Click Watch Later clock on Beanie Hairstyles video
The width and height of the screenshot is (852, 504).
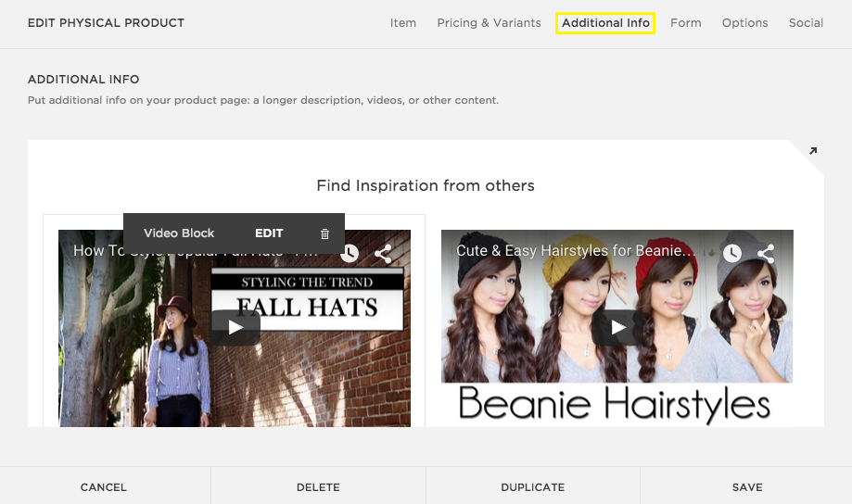pyautogui.click(x=732, y=253)
